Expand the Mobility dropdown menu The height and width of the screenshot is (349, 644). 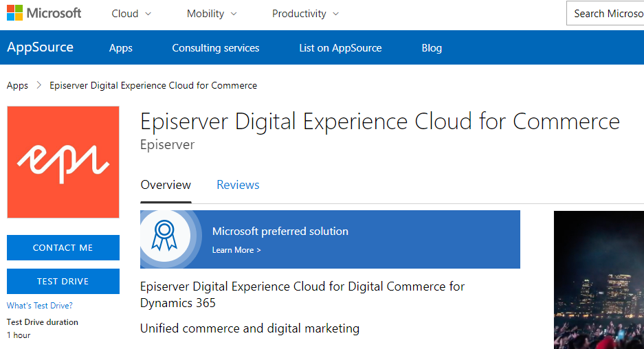pyautogui.click(x=212, y=14)
